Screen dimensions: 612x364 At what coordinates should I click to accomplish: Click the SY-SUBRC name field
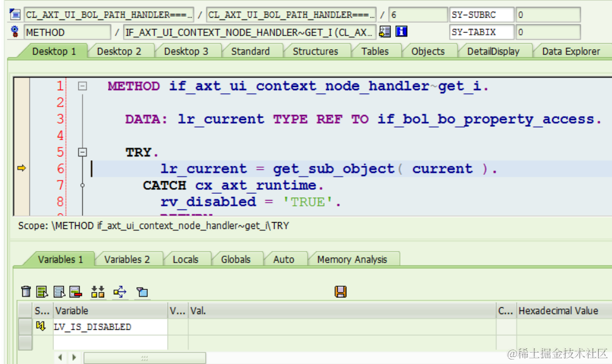coord(482,15)
